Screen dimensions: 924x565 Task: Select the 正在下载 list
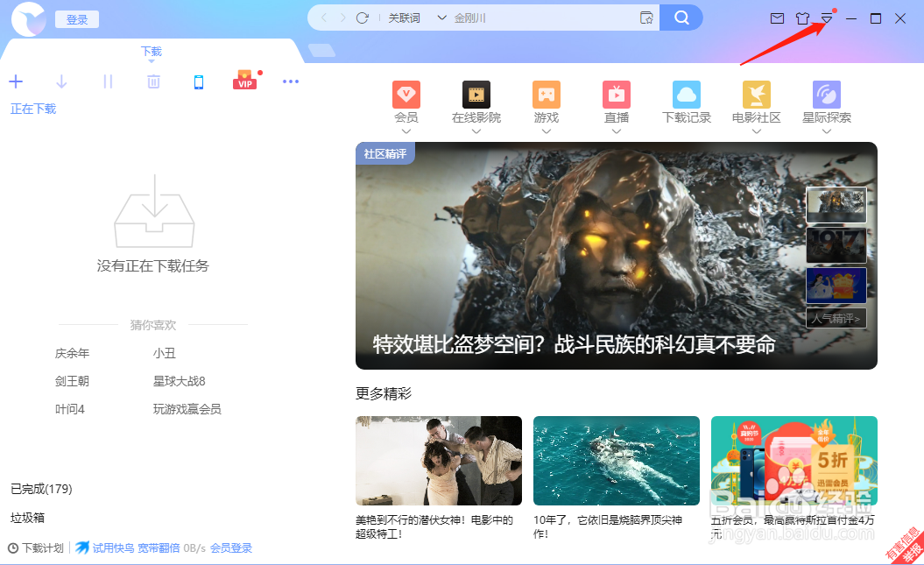[33, 109]
